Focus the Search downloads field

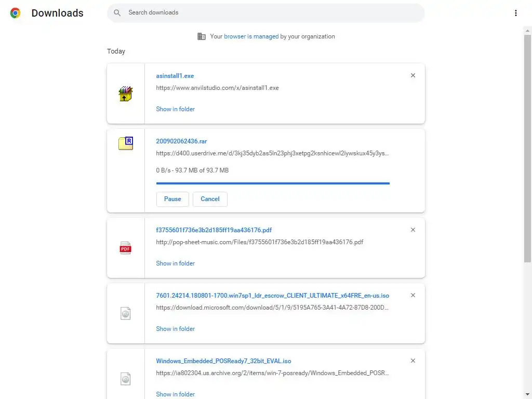[270, 13]
